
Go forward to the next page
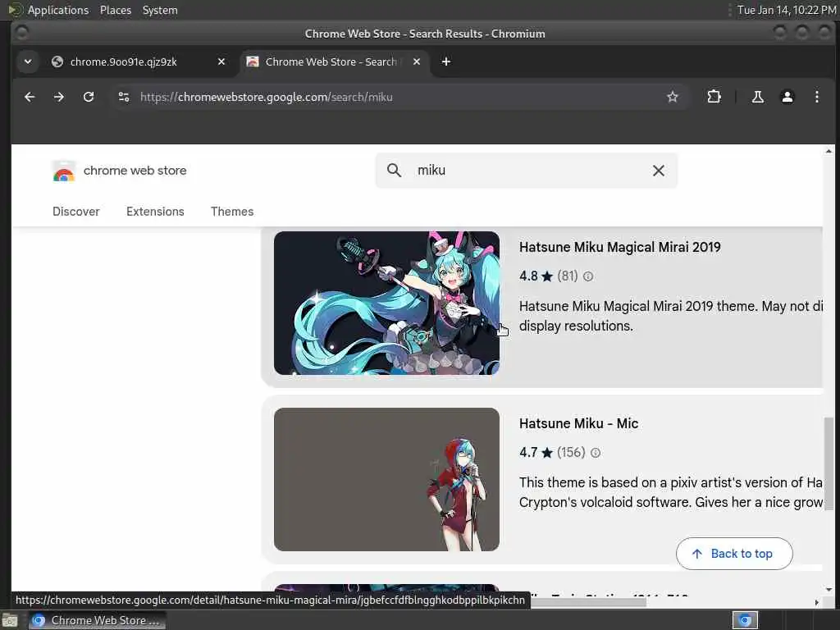[59, 97]
